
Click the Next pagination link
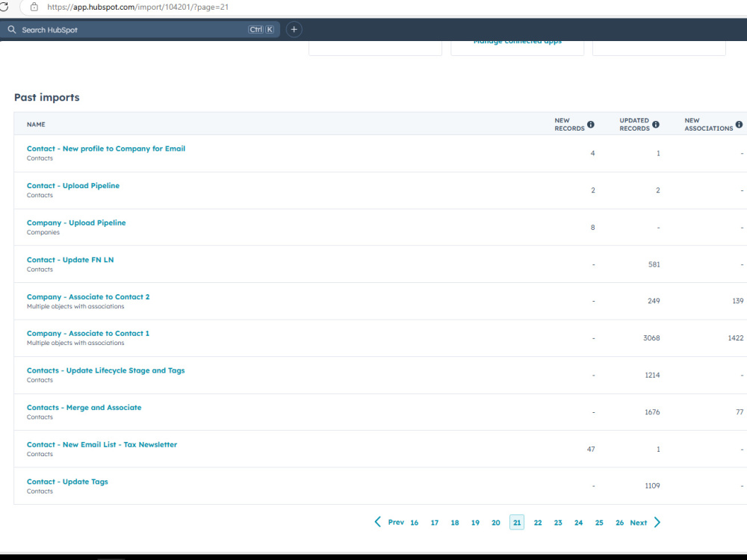pos(639,523)
